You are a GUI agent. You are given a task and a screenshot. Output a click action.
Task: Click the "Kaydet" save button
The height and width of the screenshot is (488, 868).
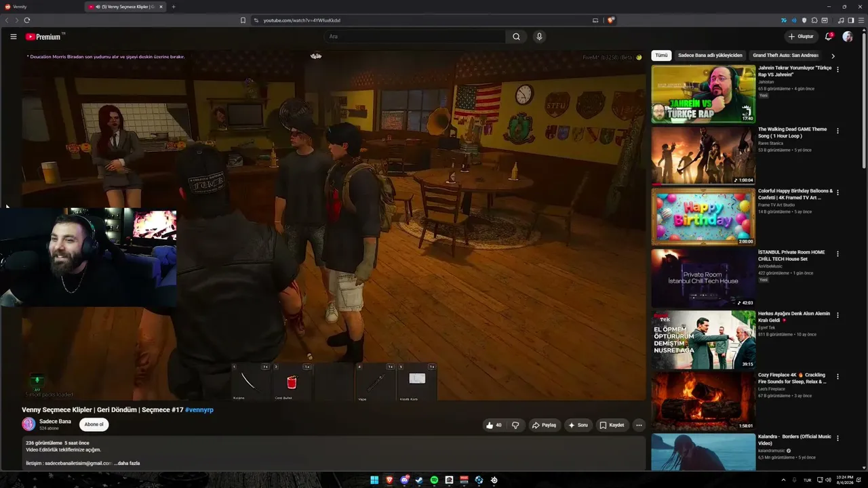(x=612, y=425)
